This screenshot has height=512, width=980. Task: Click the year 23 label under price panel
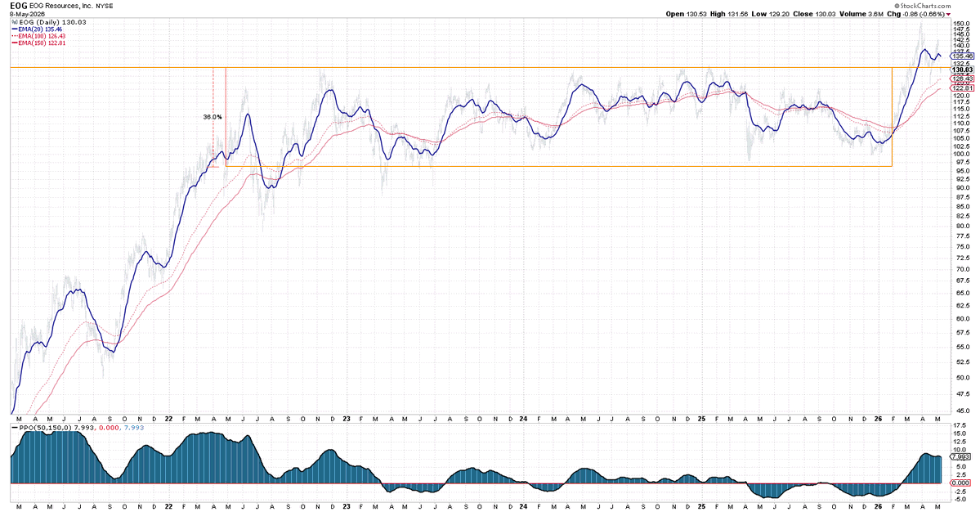tap(347, 419)
